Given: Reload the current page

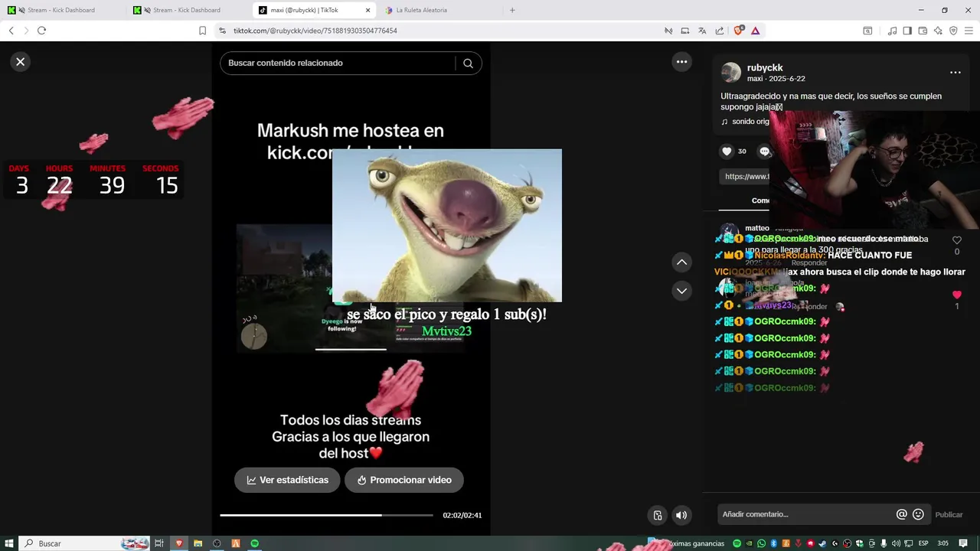Looking at the screenshot, I should pos(41,31).
